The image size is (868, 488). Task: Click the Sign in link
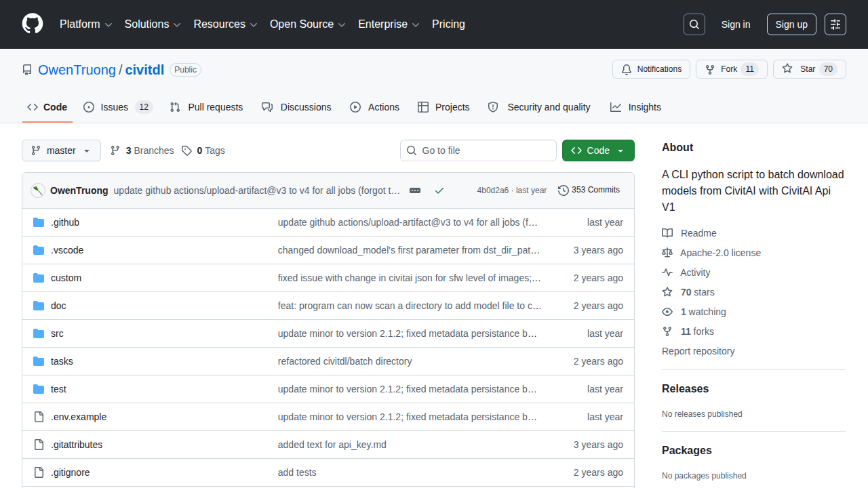[x=736, y=24]
